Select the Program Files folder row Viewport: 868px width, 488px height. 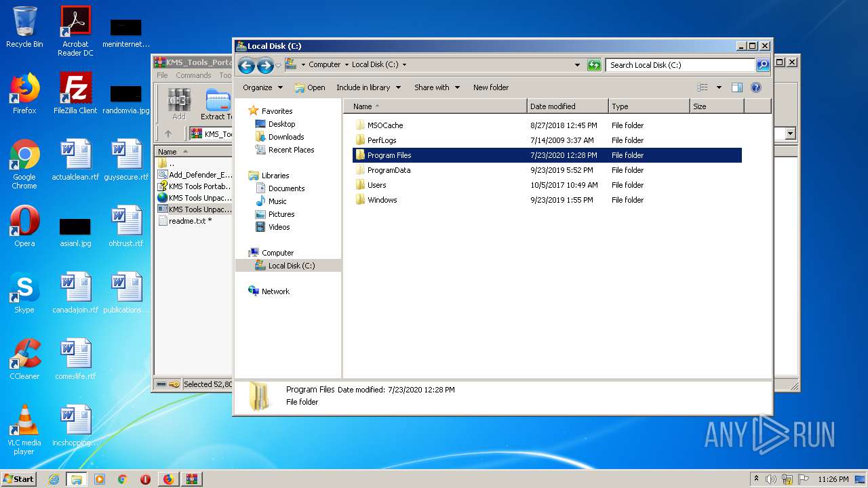547,155
